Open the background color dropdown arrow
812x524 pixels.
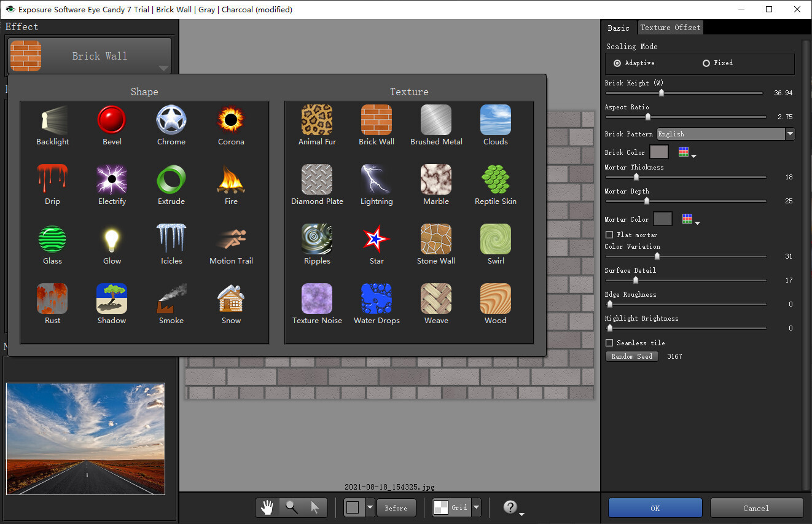tap(370, 507)
